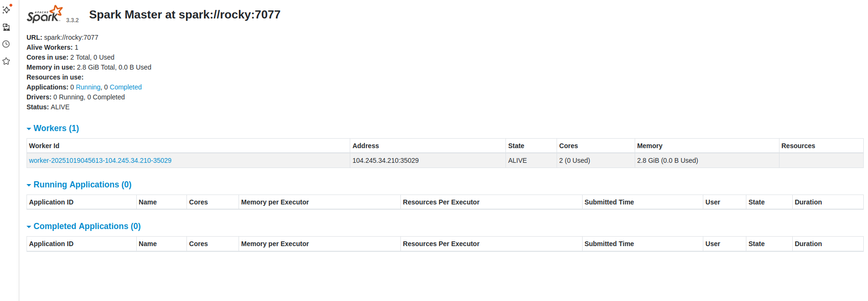
Task: Collapse the Workers (1) section
Action: 53,128
